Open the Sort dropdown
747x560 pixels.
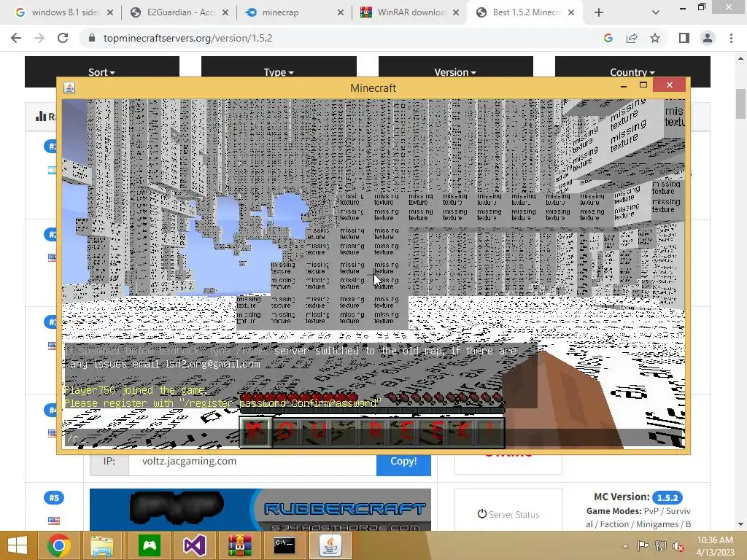(102, 72)
